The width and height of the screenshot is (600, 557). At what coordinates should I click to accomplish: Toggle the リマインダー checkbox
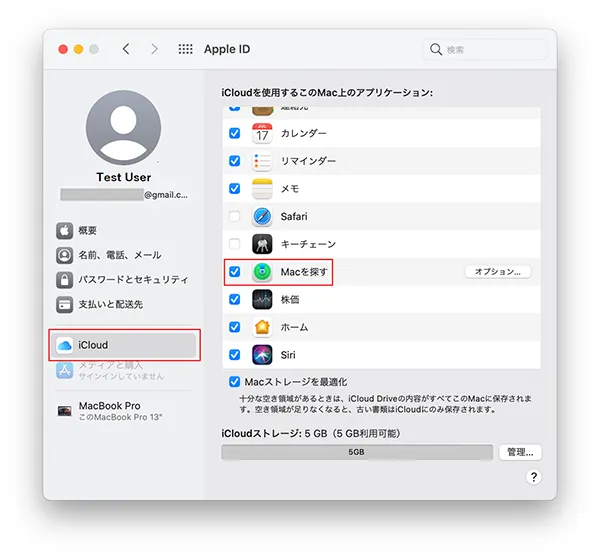pos(234,161)
